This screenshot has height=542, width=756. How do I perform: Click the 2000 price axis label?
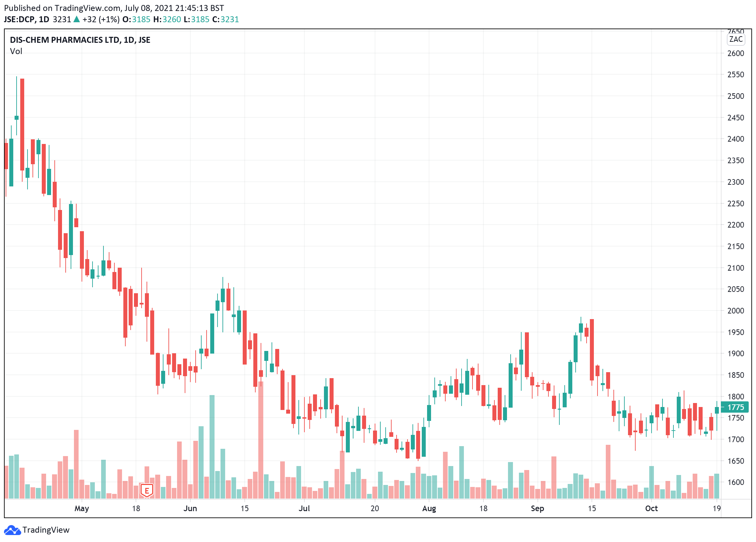pos(736,311)
